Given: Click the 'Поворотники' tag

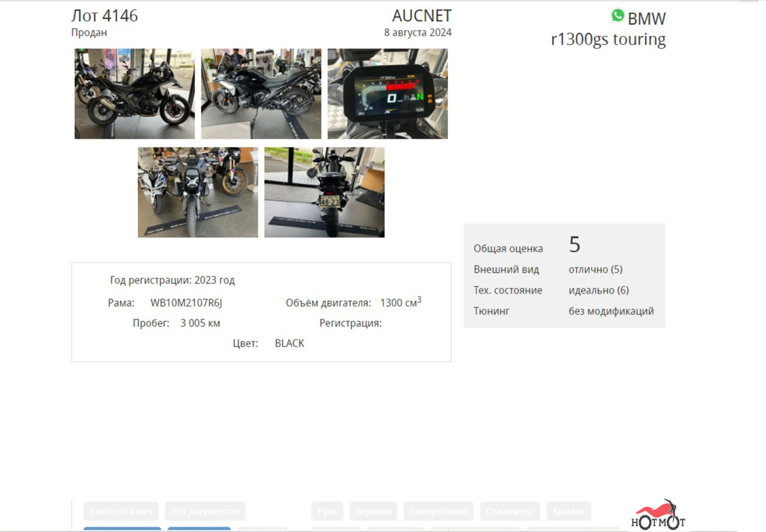Looking at the screenshot, I should pyautogui.click(x=439, y=511).
